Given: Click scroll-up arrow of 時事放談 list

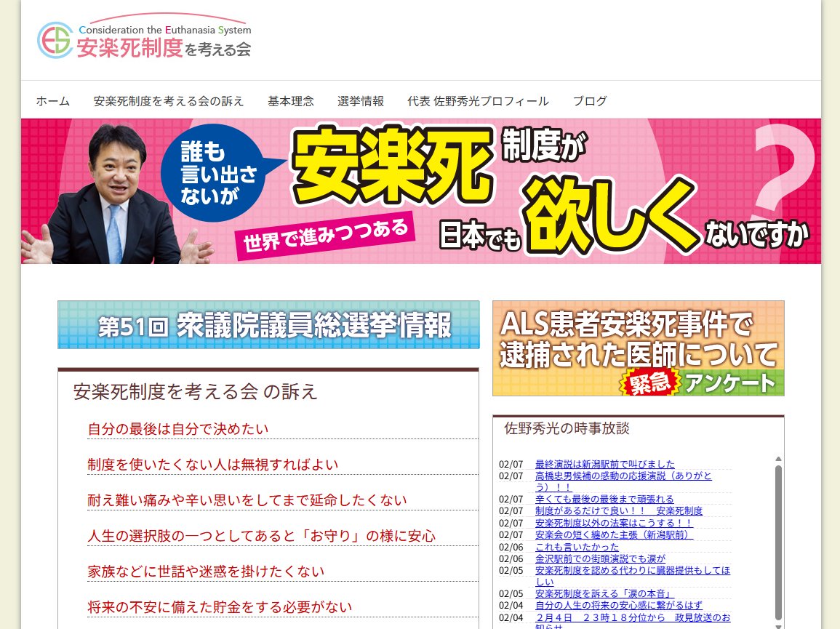Looking at the screenshot, I should [x=778, y=459].
